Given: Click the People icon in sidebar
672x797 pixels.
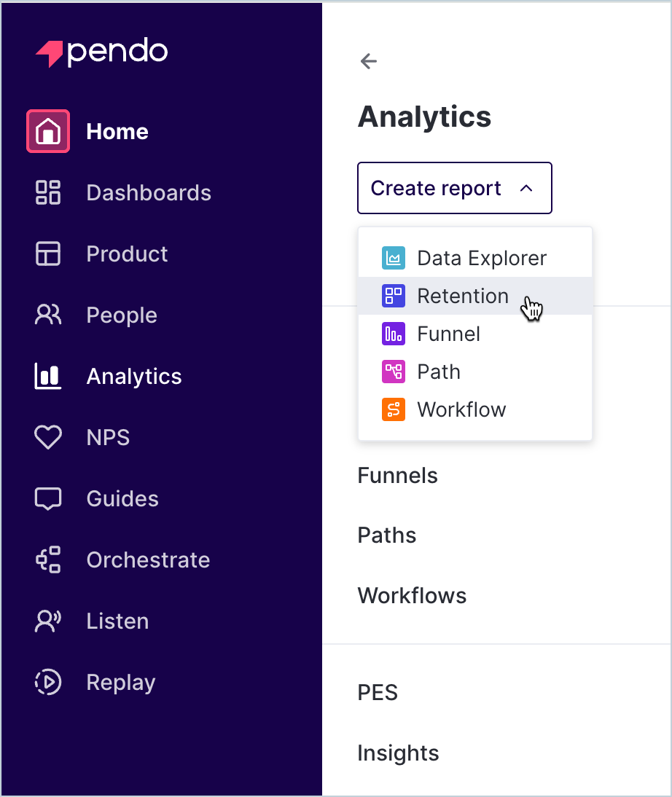Looking at the screenshot, I should pos(48,315).
